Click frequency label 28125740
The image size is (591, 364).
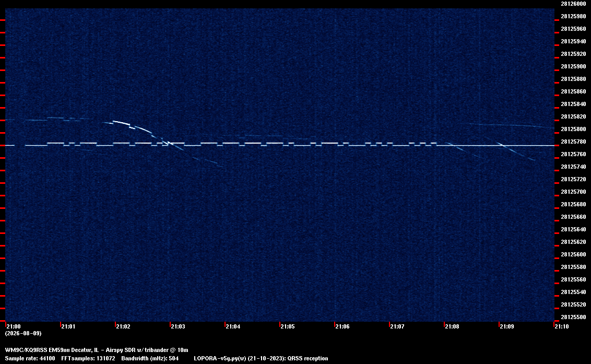573,167
